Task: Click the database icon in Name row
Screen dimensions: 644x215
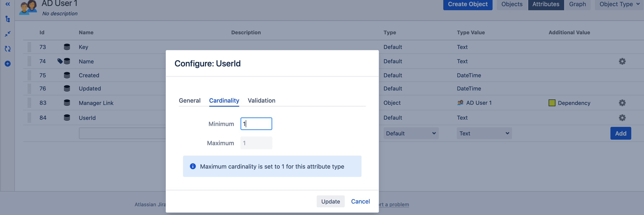Action: click(x=67, y=61)
